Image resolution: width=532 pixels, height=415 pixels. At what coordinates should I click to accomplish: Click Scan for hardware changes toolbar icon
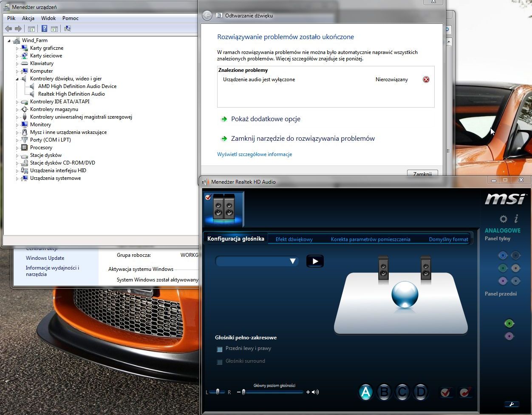pos(67,28)
